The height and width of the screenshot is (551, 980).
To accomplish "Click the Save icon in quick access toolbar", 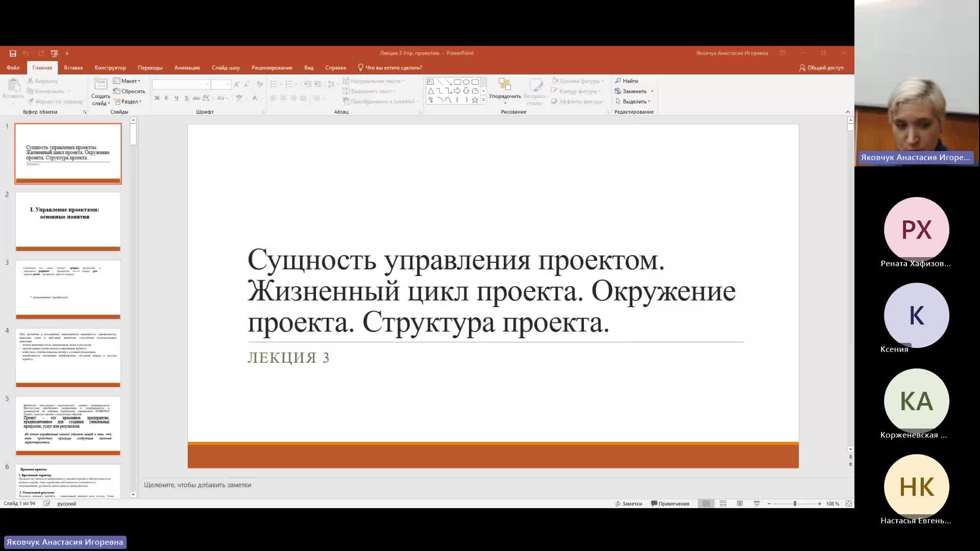I will (x=13, y=53).
